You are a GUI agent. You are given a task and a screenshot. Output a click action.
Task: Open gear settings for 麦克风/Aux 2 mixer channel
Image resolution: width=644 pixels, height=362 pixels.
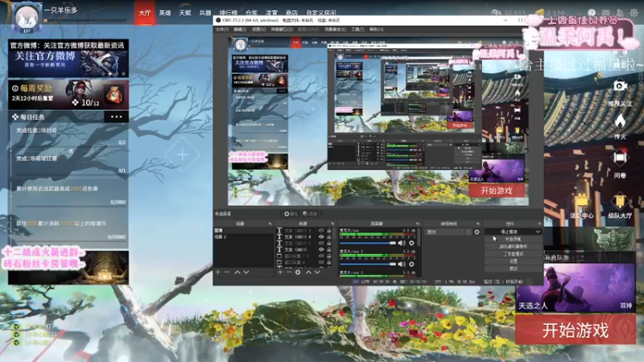tap(411, 264)
